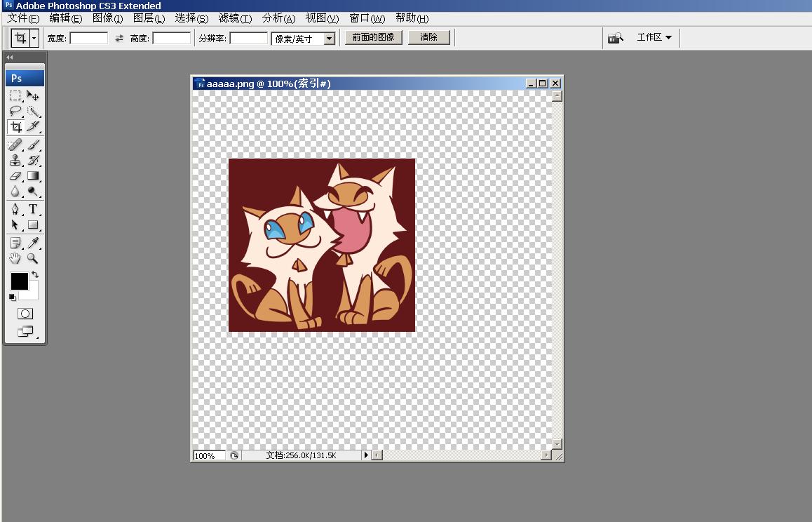
Task: Select the Brush tool
Action: click(x=33, y=145)
